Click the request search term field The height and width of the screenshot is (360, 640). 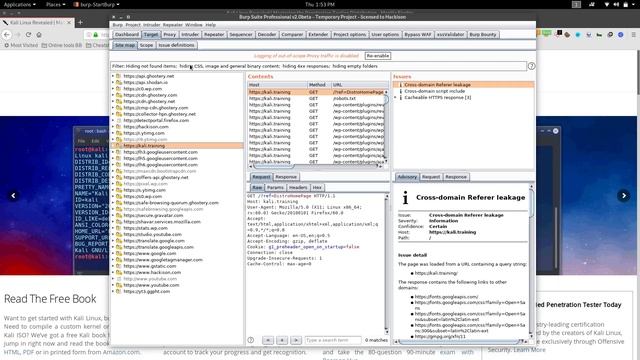333,340
